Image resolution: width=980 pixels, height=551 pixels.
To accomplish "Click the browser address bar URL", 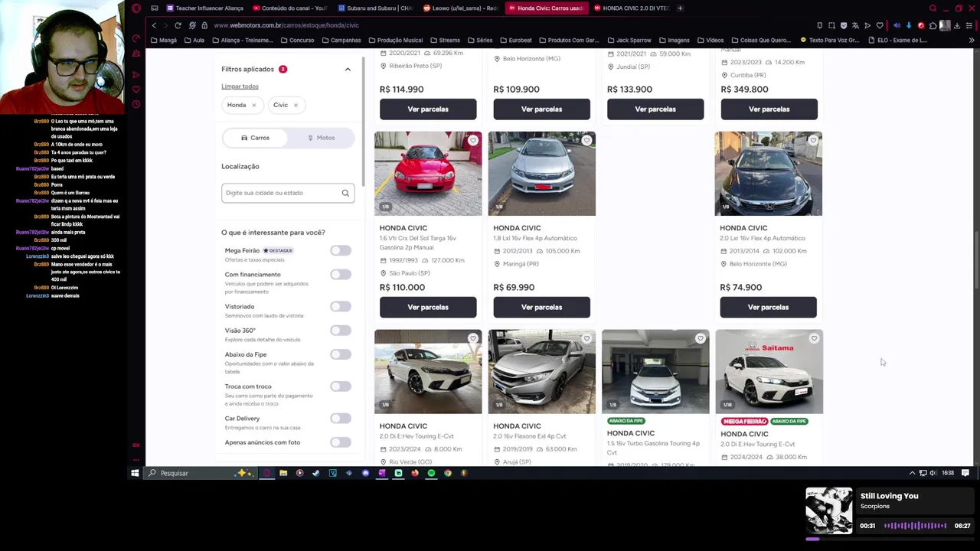I will coord(286,25).
